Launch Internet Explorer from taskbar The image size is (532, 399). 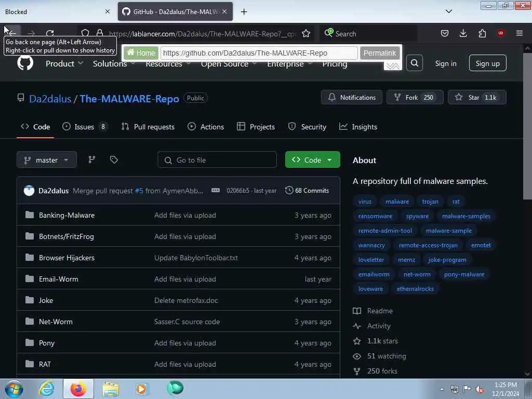point(46,389)
